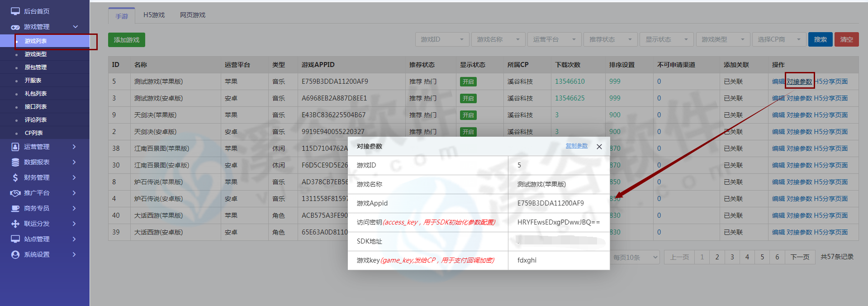Switch to the H5游戏 tab
The image size is (868, 306).
[154, 15]
